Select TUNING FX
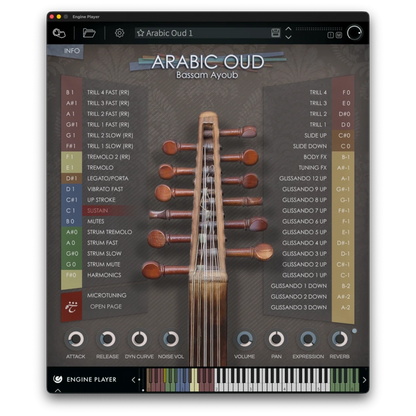 pyautogui.click(x=313, y=167)
